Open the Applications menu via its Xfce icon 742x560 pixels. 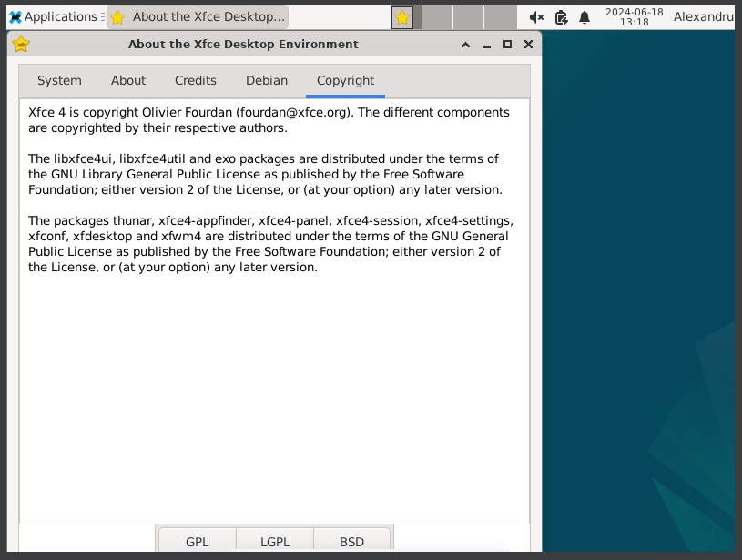14,16
